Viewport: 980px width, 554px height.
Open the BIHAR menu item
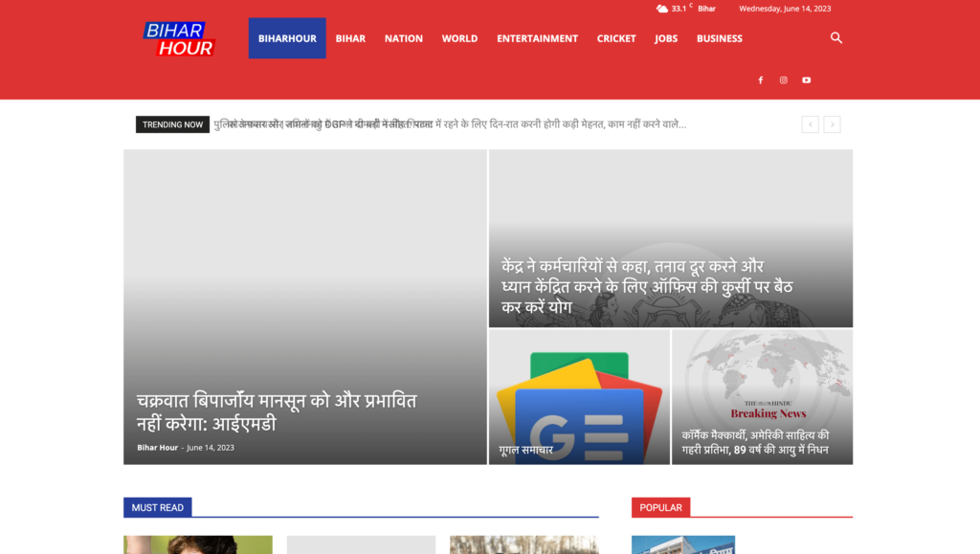[x=350, y=38]
